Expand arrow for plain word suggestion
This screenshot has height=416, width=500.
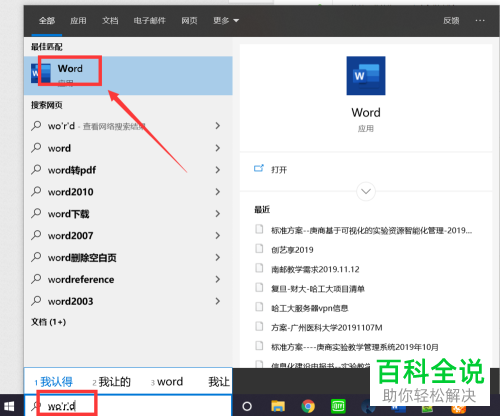point(218,148)
